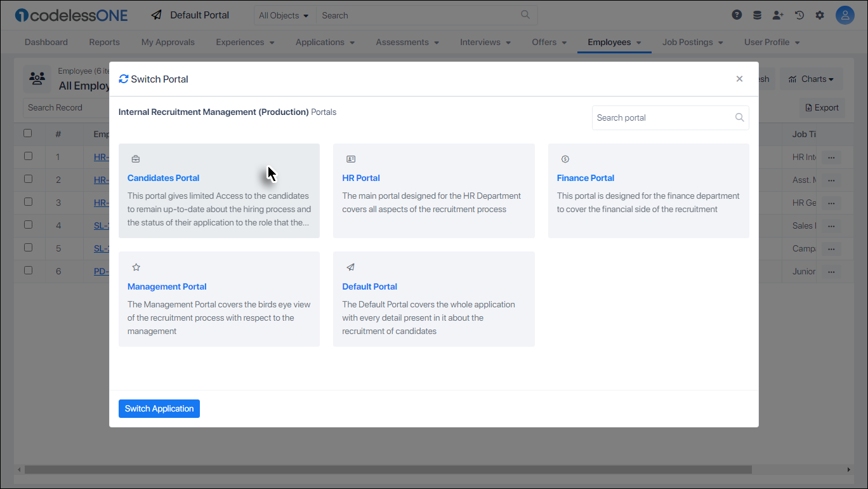Click the ID badge icon on HR Portal card
This screenshot has width=868, height=489.
coord(350,158)
